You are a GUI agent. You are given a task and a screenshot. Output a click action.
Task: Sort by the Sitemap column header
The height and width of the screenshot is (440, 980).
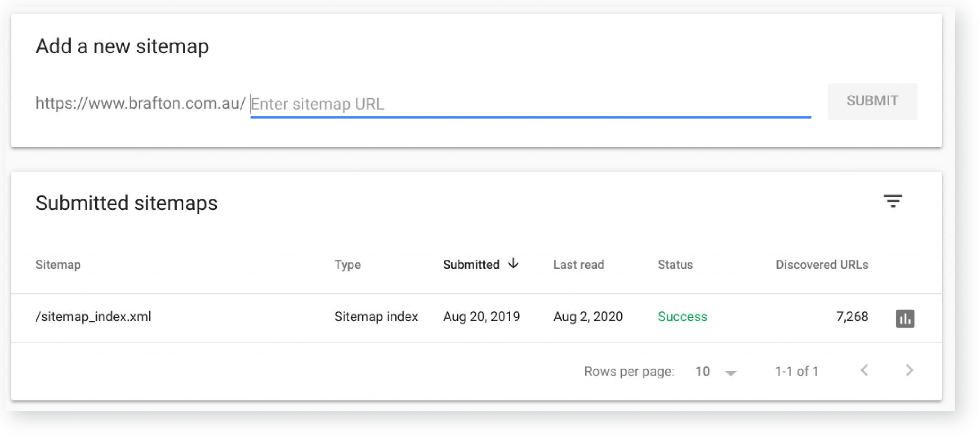click(x=58, y=265)
